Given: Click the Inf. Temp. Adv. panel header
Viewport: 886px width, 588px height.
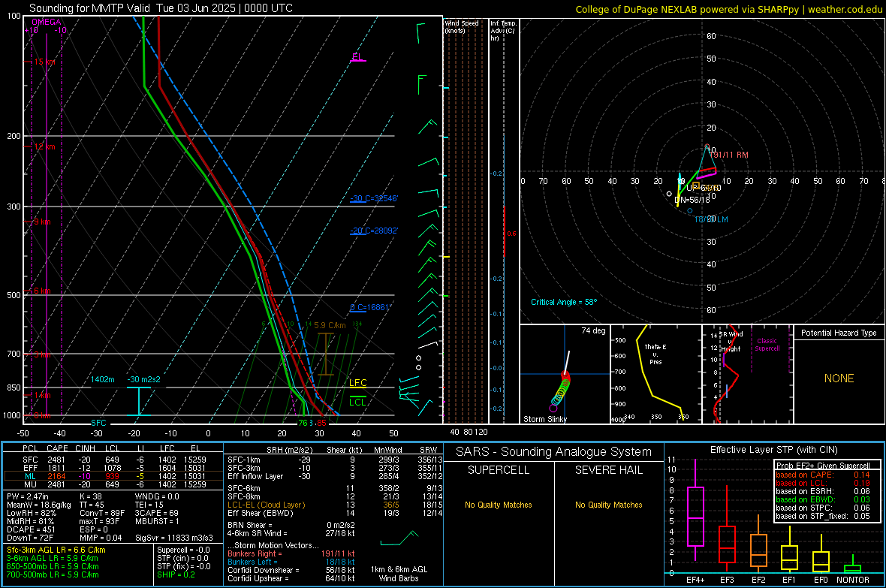Looking at the screenshot, I should pyautogui.click(x=503, y=31).
